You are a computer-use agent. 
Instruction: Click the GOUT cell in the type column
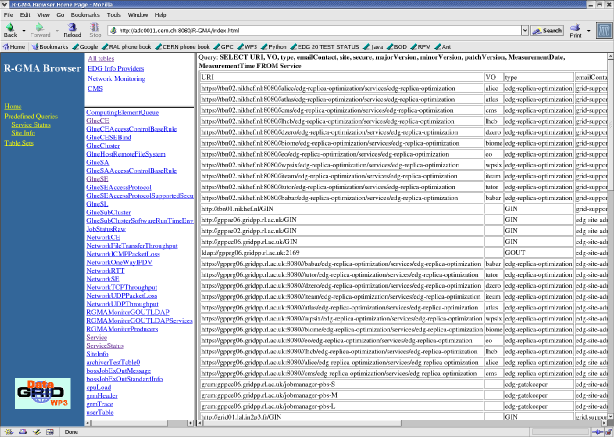[x=538, y=253]
